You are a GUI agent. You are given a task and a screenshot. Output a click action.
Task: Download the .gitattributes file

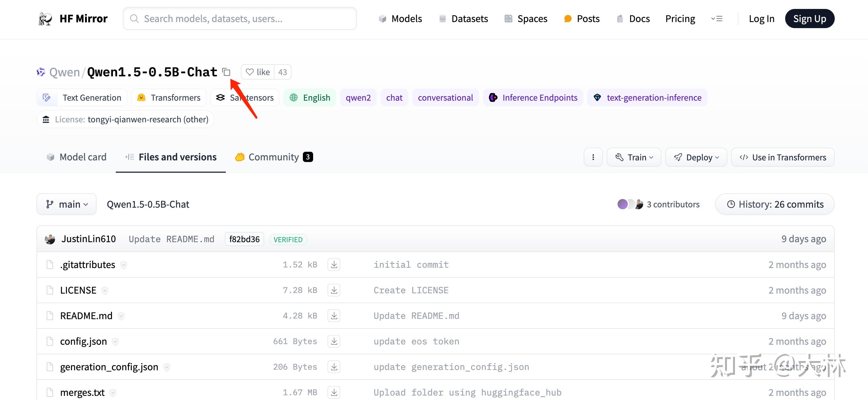(x=334, y=265)
